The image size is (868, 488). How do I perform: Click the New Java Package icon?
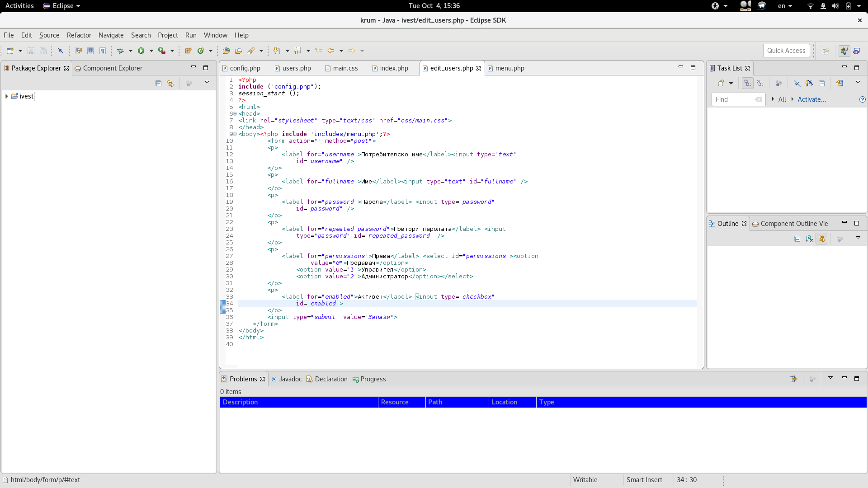point(188,51)
